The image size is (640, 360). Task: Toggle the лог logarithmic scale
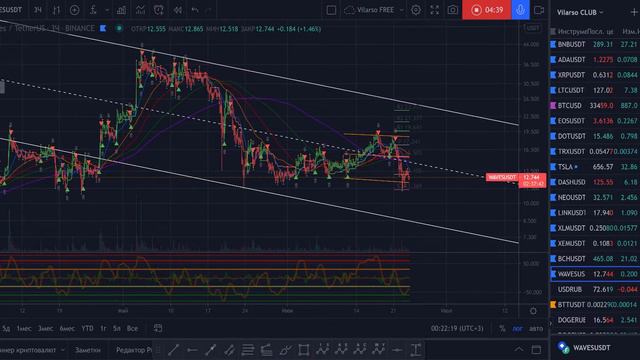coord(517,328)
